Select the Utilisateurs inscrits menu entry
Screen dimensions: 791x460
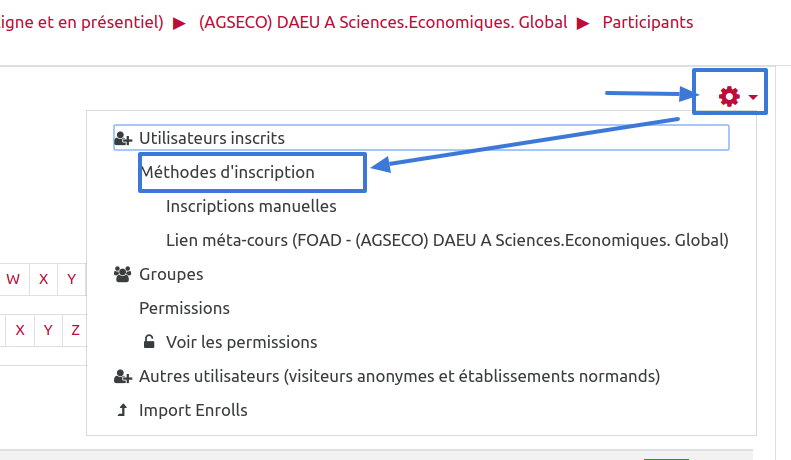pyautogui.click(x=212, y=138)
